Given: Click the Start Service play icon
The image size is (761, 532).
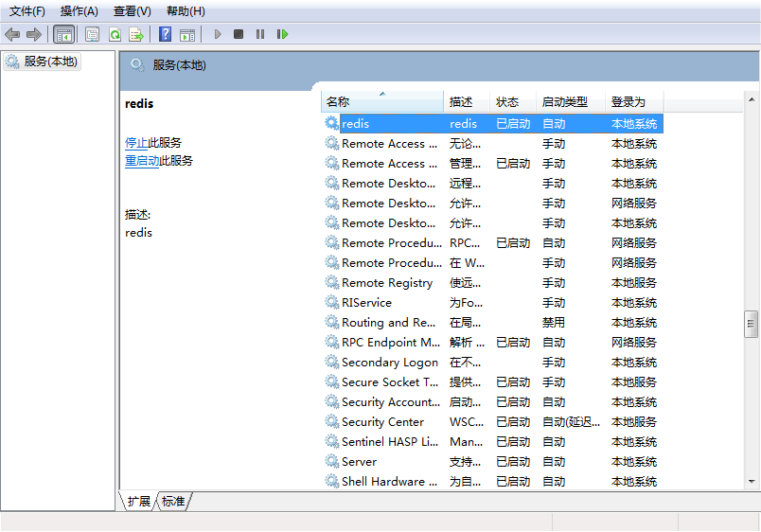Looking at the screenshot, I should (218, 34).
